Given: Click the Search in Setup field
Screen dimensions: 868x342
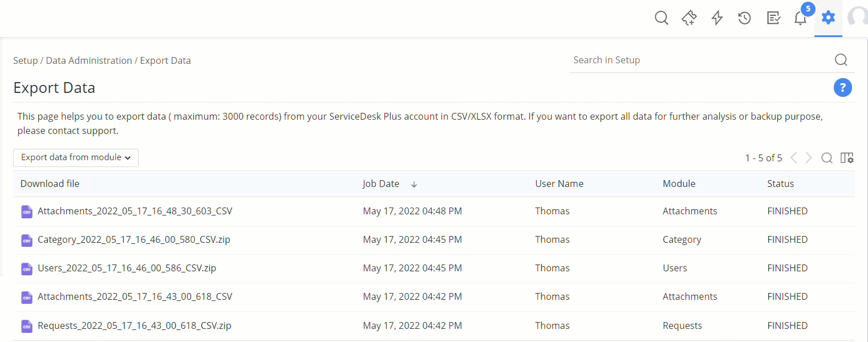Looking at the screenshot, I should [x=701, y=60].
